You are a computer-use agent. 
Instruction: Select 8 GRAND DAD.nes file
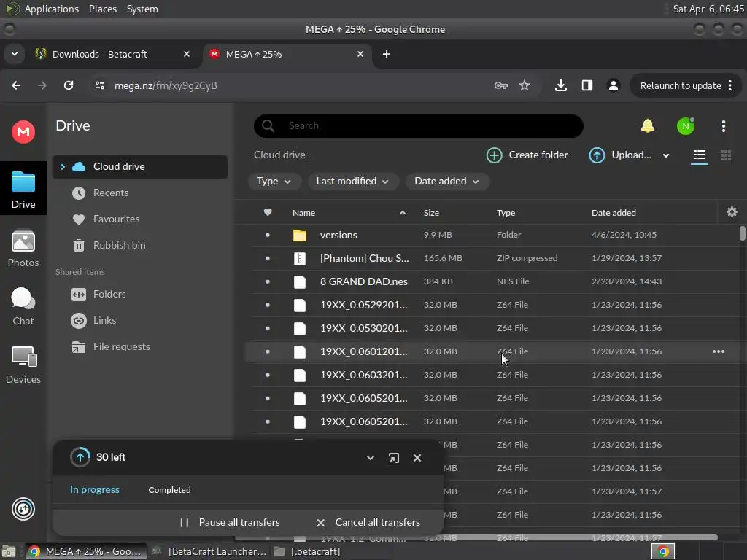click(x=491, y=281)
